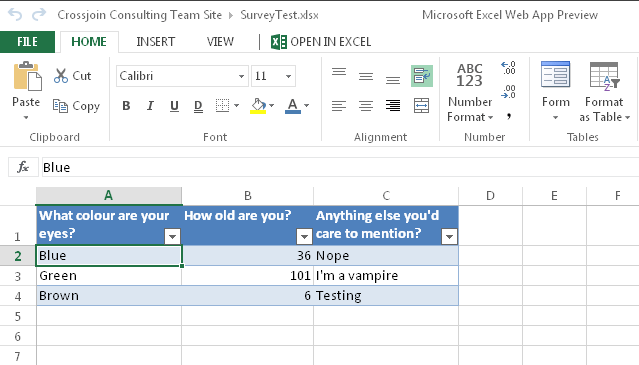Screen dimensions: 639x365
Task: Open the fill color dropdown arrow
Action: point(272,106)
